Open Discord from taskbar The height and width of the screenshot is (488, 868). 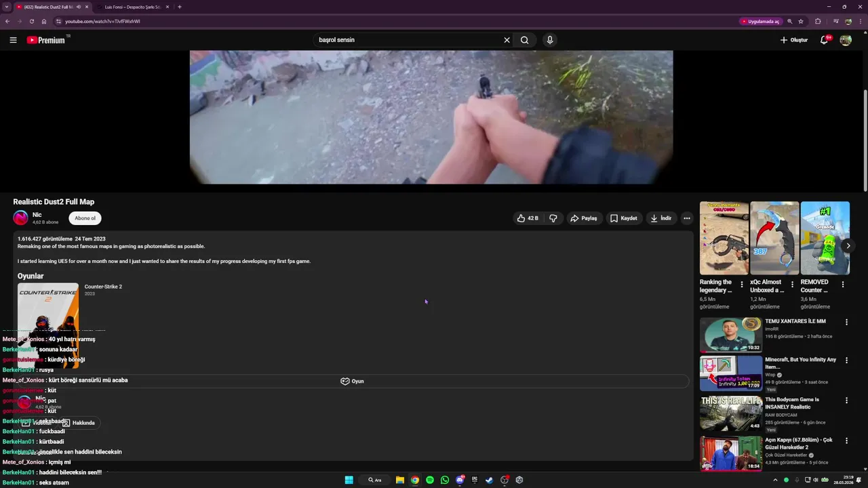tap(460, 480)
